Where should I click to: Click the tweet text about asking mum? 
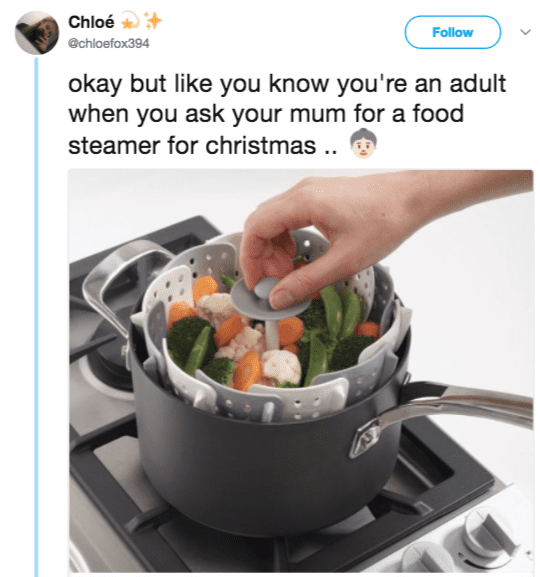pos(287,114)
